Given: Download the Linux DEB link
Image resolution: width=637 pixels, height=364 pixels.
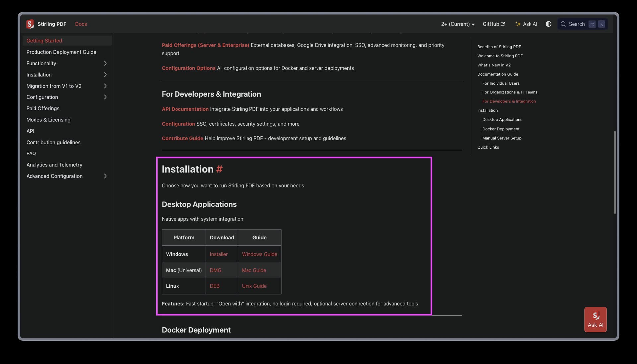Looking at the screenshot, I should [x=214, y=286].
